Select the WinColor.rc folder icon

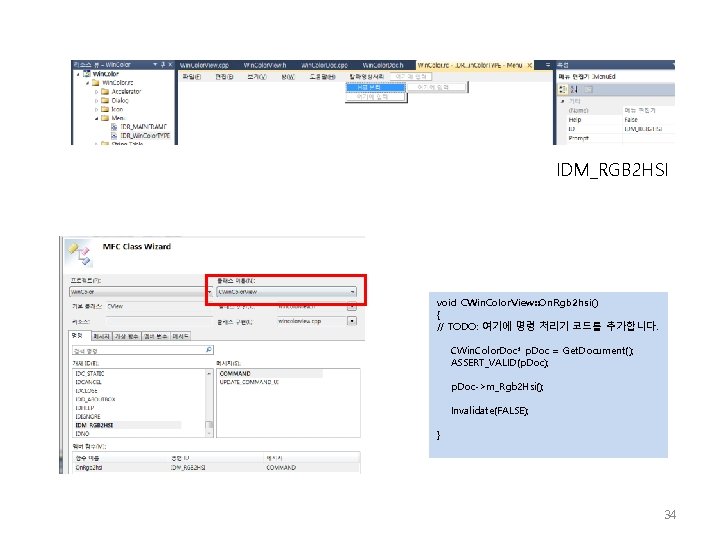click(96, 83)
